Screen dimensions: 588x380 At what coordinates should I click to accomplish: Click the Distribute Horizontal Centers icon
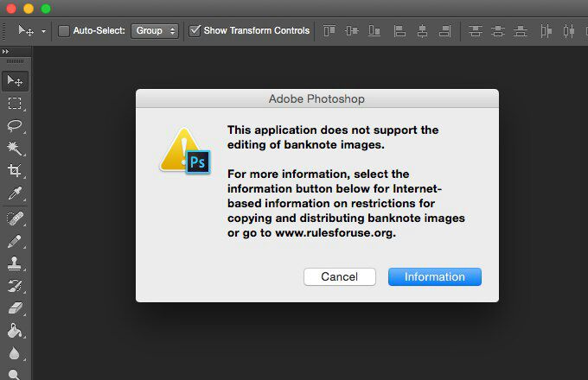[x=568, y=31]
